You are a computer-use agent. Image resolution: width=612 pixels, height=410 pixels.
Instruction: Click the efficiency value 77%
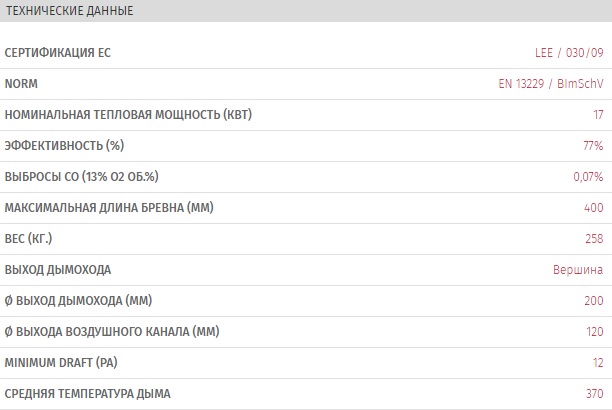tap(593, 146)
